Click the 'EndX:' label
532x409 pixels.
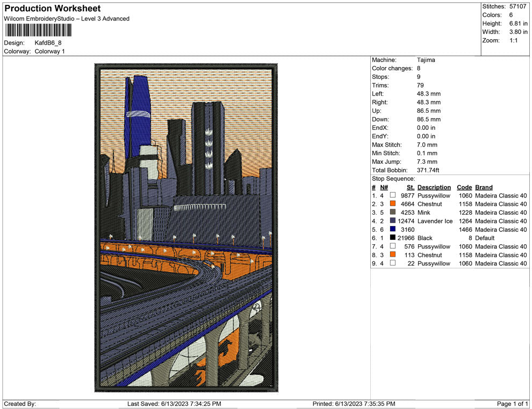pyautogui.click(x=380, y=128)
